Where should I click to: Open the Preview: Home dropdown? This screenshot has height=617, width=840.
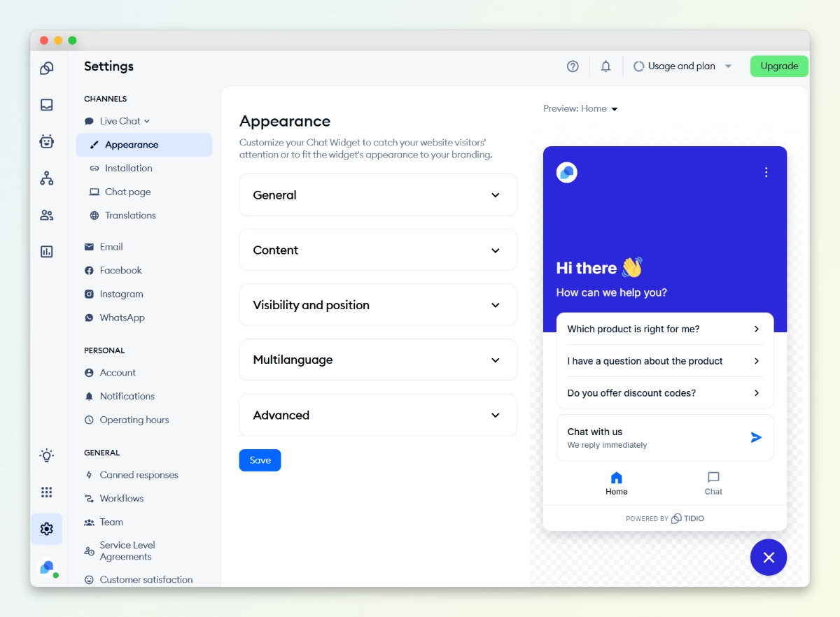[x=580, y=109]
